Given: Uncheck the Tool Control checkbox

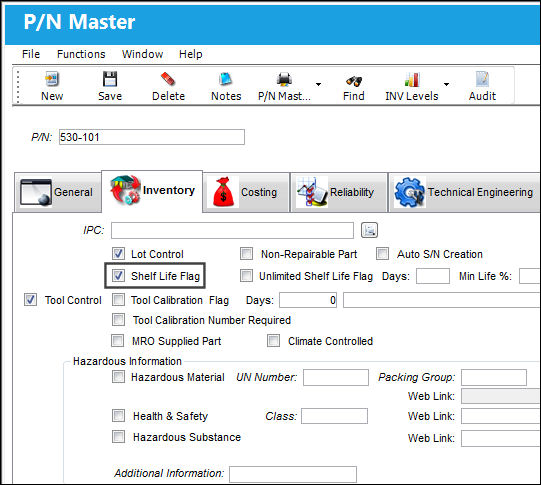Looking at the screenshot, I should coord(30,299).
